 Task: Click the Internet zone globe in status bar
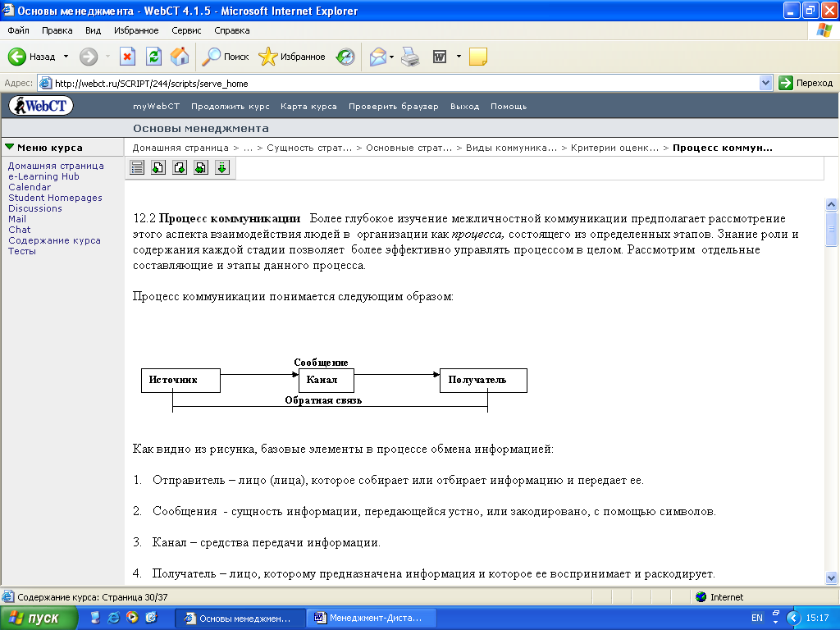[x=701, y=597]
